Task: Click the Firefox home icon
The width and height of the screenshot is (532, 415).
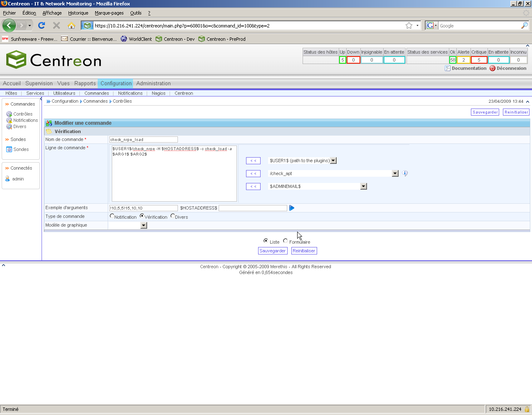Action: (71, 25)
